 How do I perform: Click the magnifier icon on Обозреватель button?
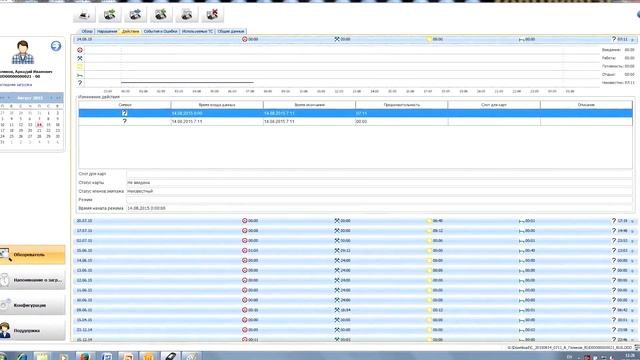[x=5, y=255]
